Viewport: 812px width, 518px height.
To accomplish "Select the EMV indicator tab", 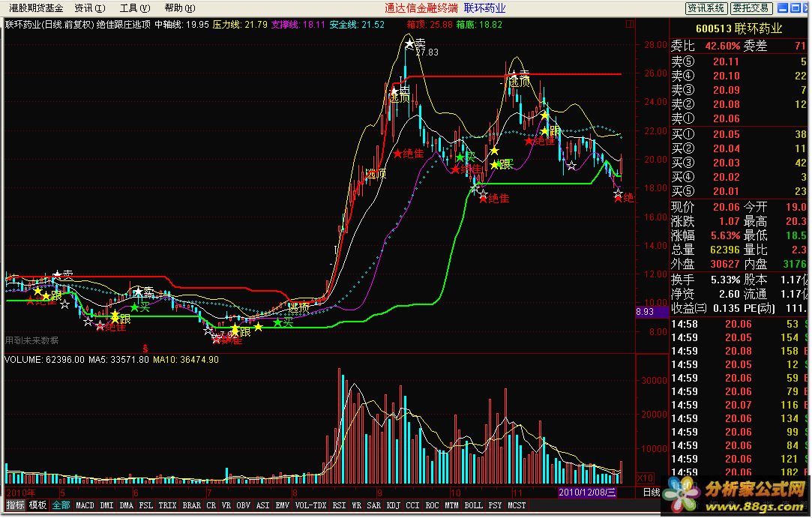I will point(283,505).
